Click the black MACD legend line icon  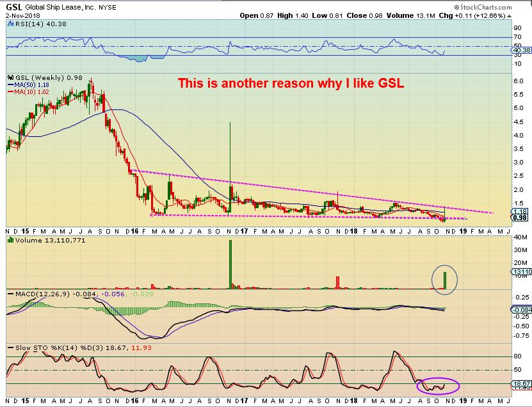[10, 294]
